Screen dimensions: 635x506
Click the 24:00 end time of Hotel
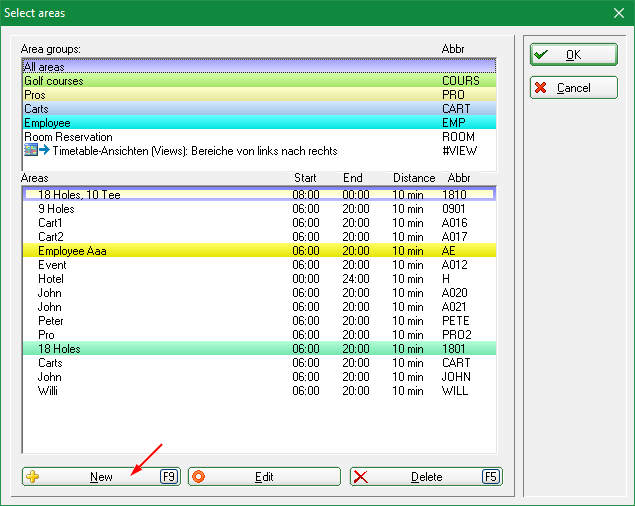(356, 279)
